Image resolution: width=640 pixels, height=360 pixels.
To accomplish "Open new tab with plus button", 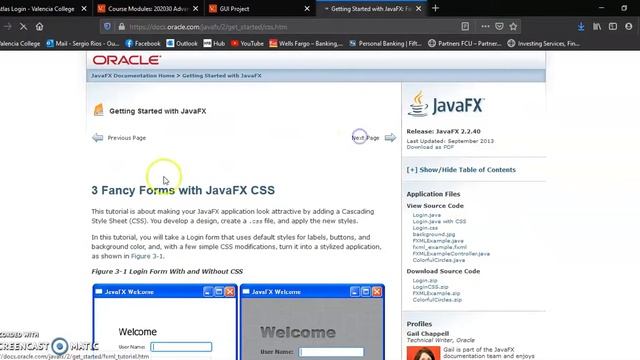I will pyautogui.click(x=435, y=8).
